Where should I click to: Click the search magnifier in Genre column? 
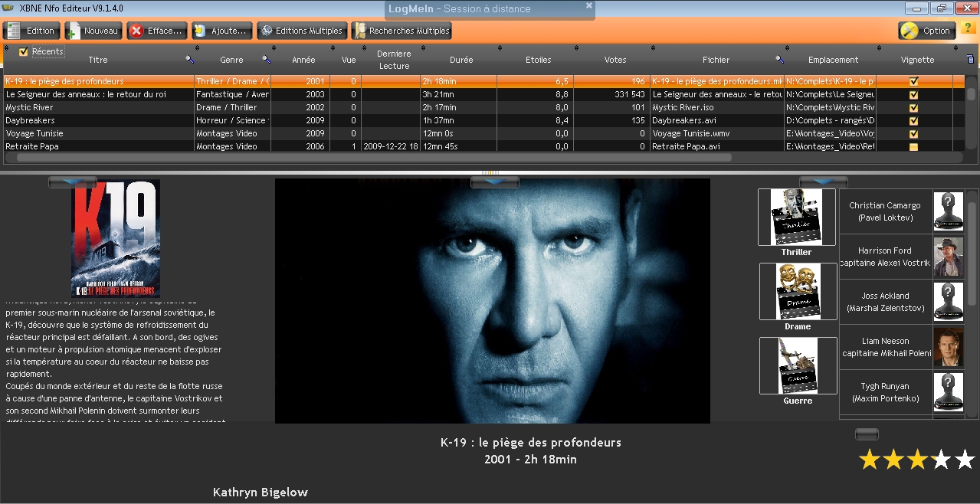tap(266, 59)
